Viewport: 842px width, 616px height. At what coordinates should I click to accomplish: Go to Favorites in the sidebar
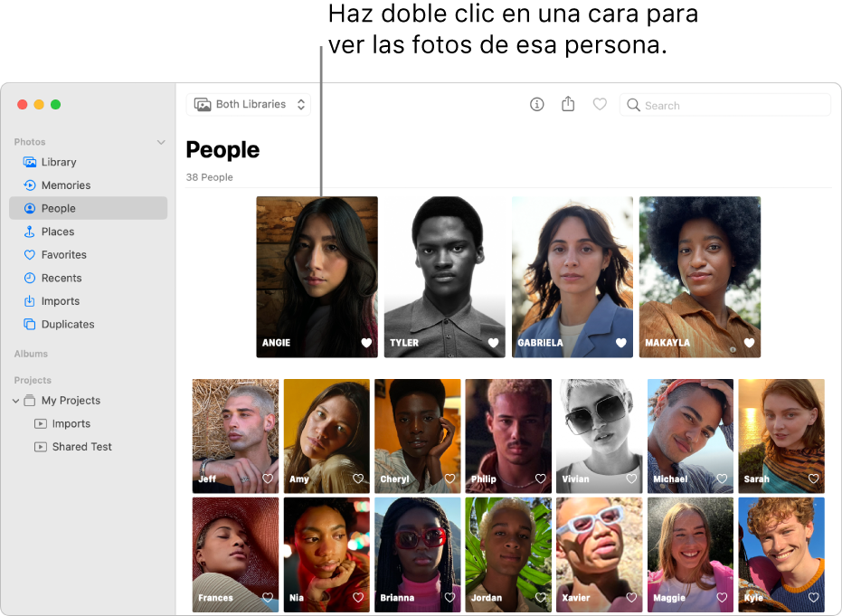(63, 254)
